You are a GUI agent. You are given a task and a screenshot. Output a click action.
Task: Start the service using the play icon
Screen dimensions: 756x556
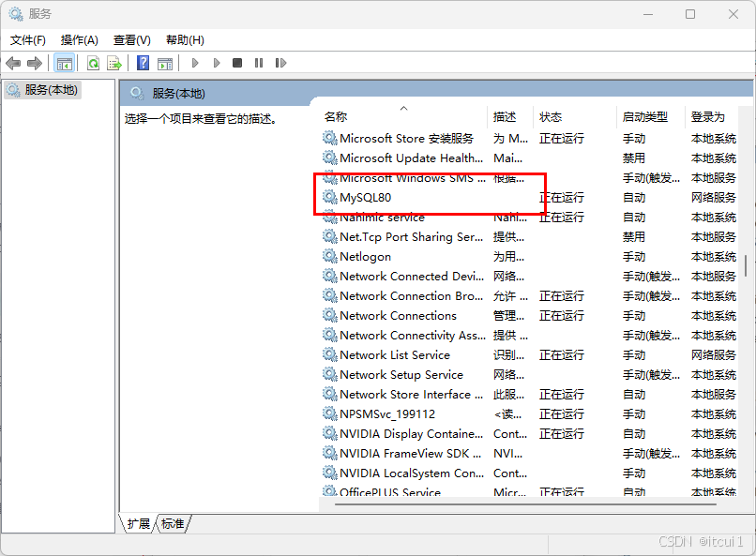(x=194, y=63)
